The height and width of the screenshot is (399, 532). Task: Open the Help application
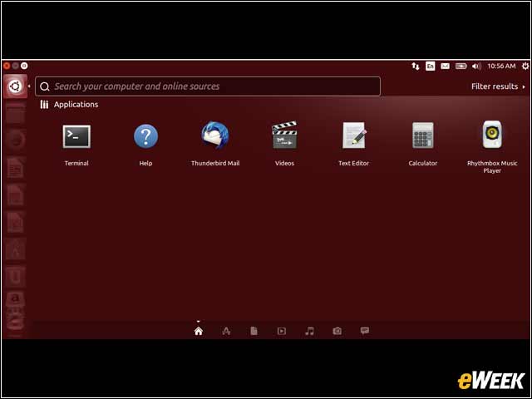(145, 136)
